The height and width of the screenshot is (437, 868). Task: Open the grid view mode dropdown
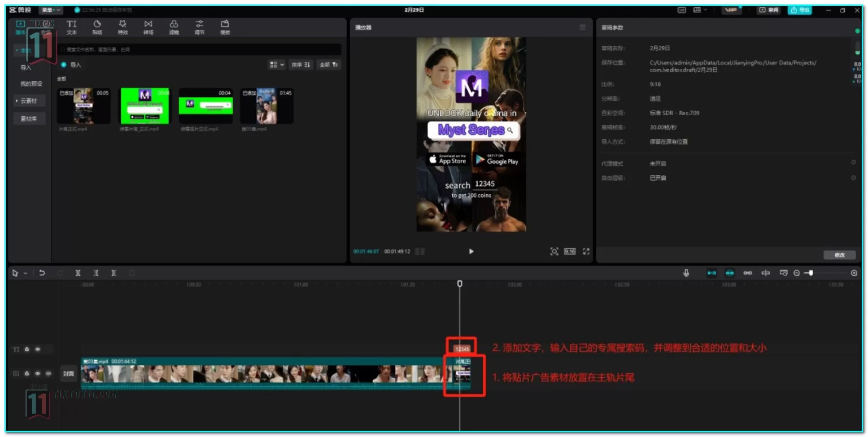pyautogui.click(x=276, y=65)
